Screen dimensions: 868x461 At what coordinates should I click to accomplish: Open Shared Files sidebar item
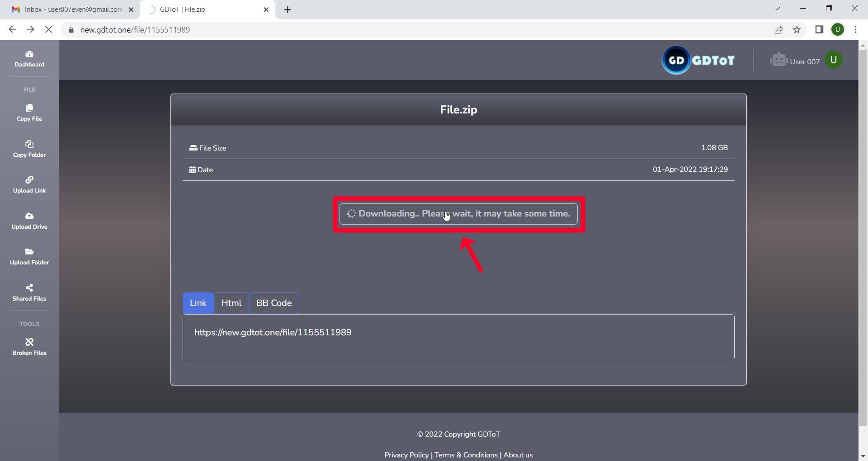click(29, 293)
